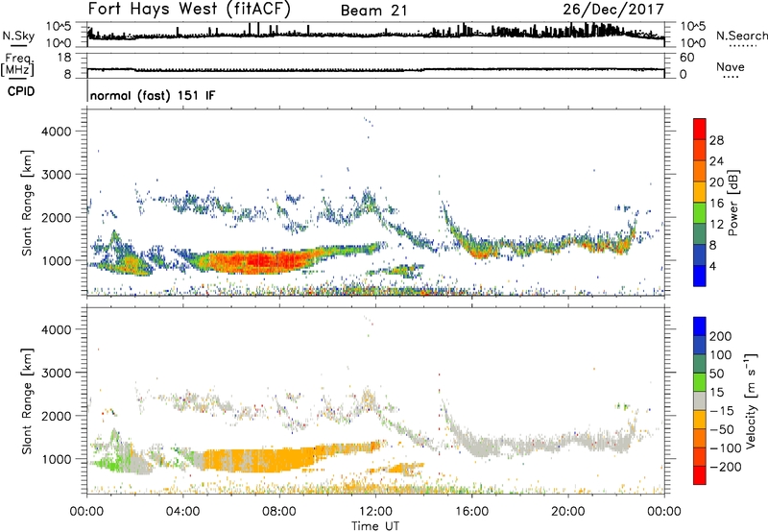Click the 'N.Sky' axis label

pyautogui.click(x=18, y=36)
